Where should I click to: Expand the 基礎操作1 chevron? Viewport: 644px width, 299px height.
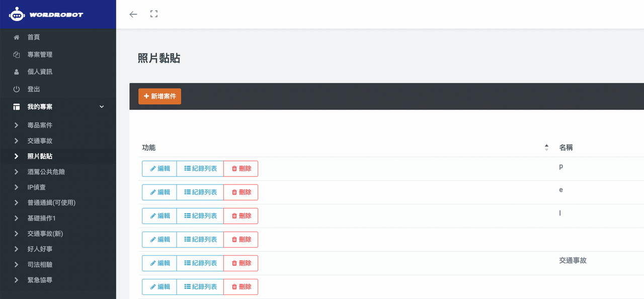pos(17,218)
